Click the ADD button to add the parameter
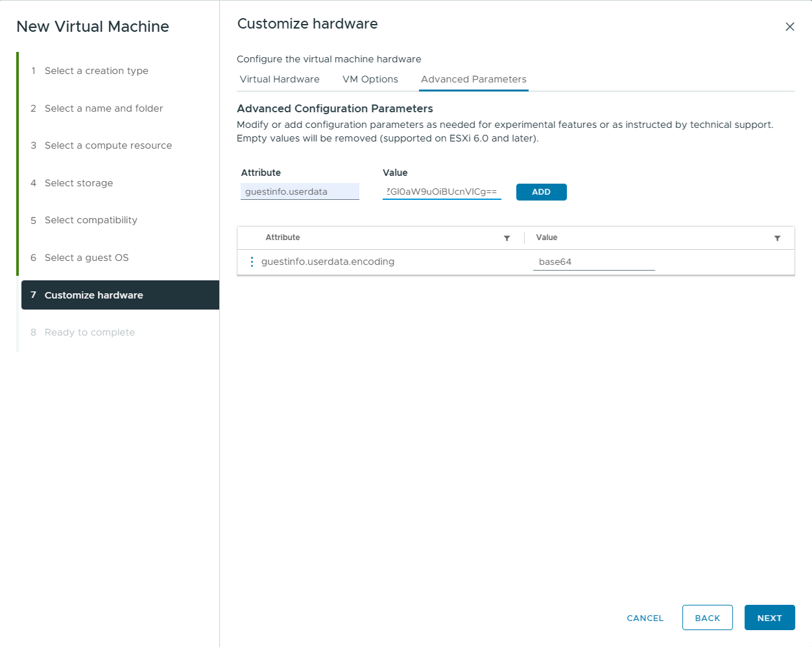 pos(541,191)
